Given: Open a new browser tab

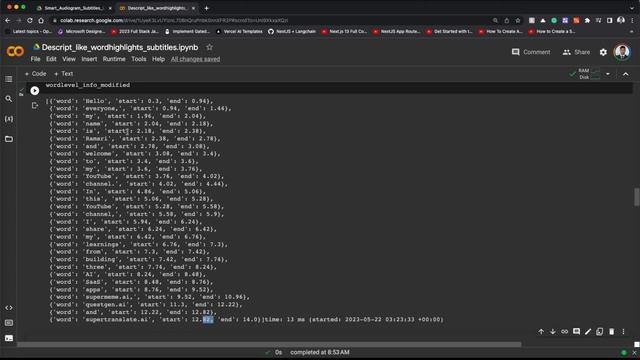Looking at the screenshot, I should click(x=207, y=8).
